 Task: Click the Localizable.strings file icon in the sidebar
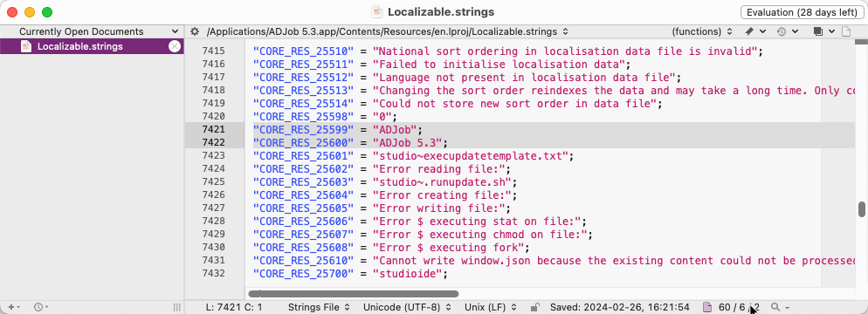coord(25,46)
